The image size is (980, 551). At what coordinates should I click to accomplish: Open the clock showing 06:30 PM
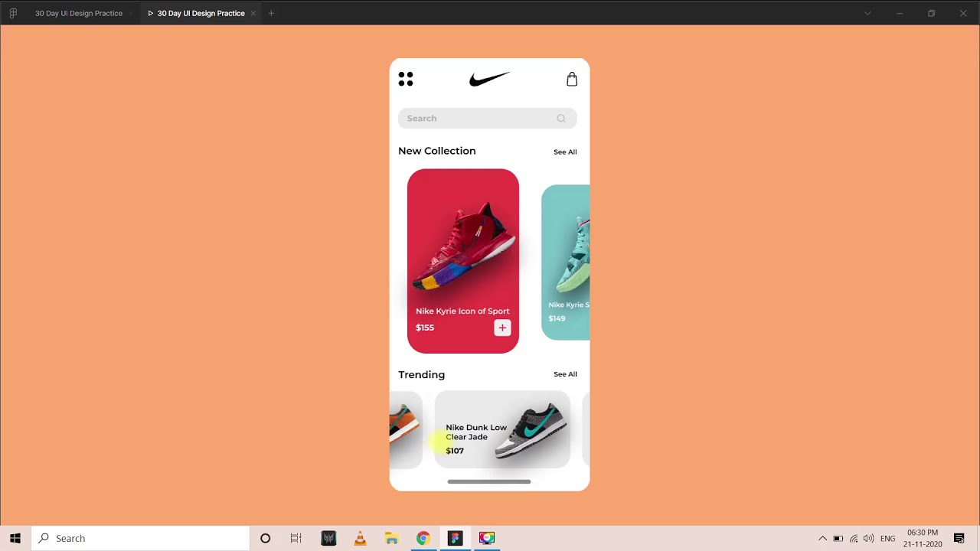[x=923, y=538]
